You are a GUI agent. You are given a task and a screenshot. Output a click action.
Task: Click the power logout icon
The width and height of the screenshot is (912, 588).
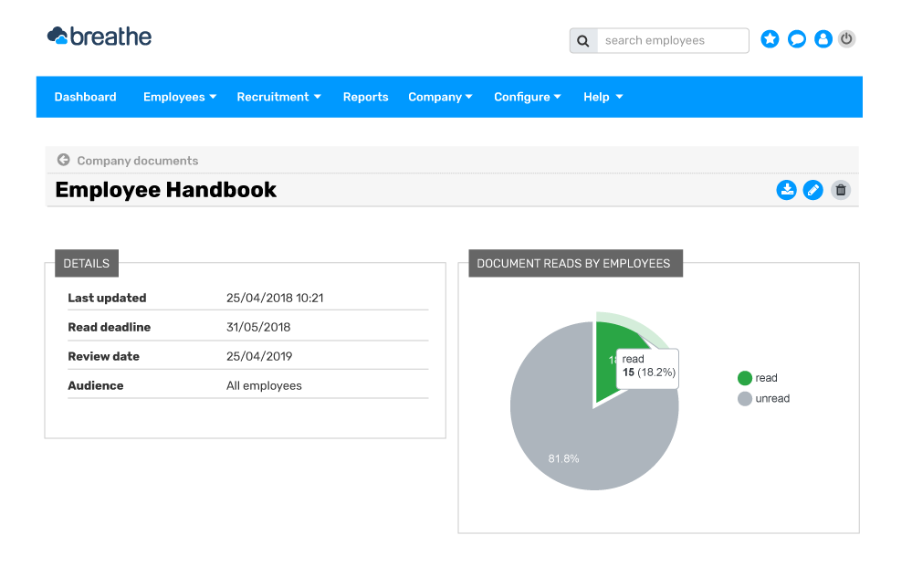[847, 39]
